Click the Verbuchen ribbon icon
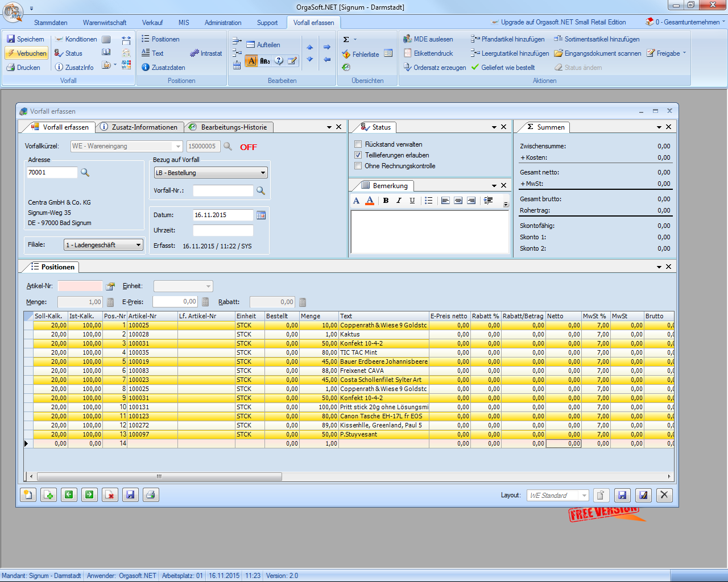Screen dimensions: 728x582 click(11, 53)
